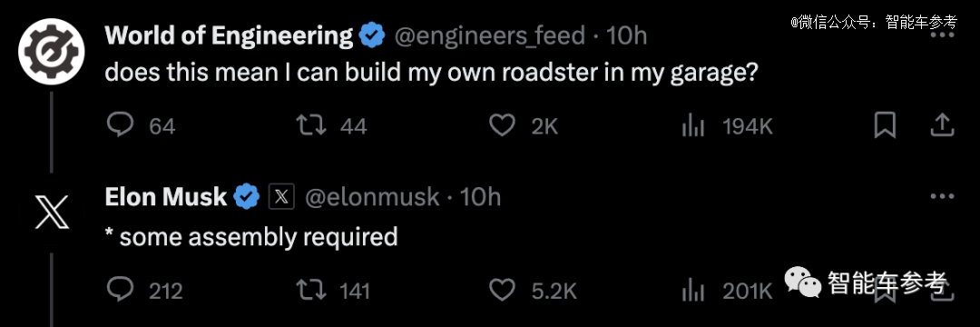Share the World of Engineering tweet
Screen dimensions: 980x327
point(942,125)
